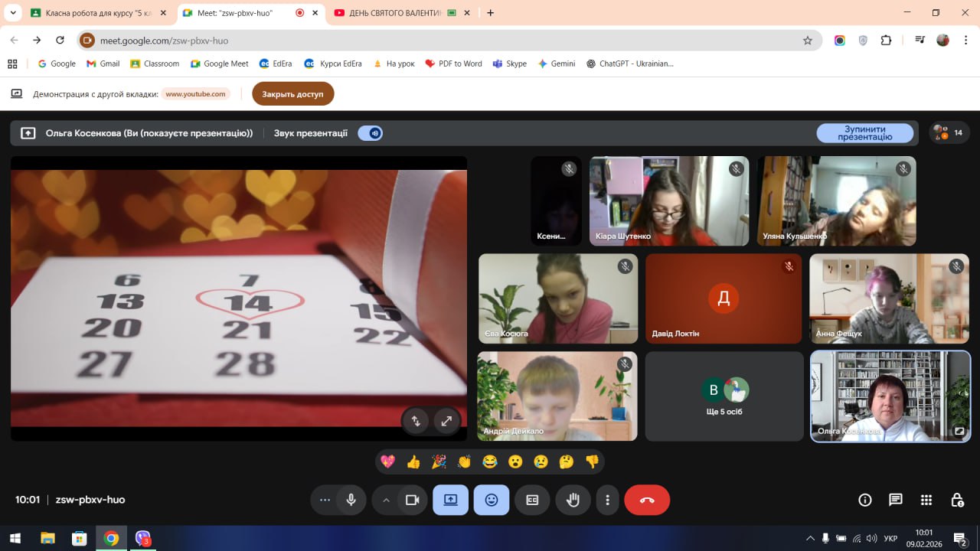Turn off the camera
The width and height of the screenshot is (980, 551).
[412, 500]
